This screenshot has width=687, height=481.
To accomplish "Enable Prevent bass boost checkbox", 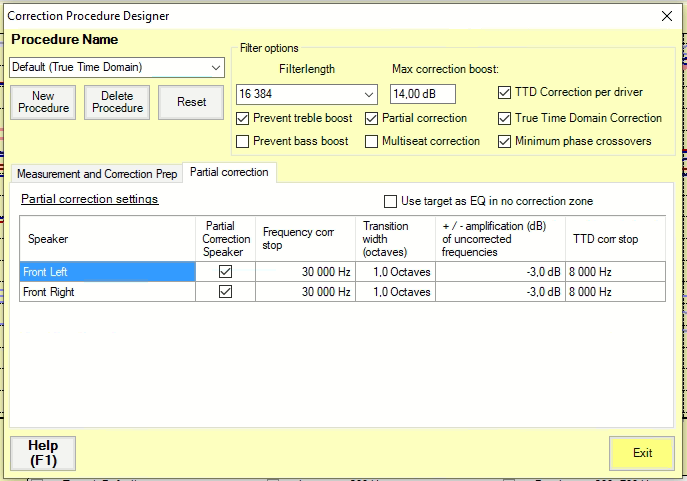I will click(243, 141).
